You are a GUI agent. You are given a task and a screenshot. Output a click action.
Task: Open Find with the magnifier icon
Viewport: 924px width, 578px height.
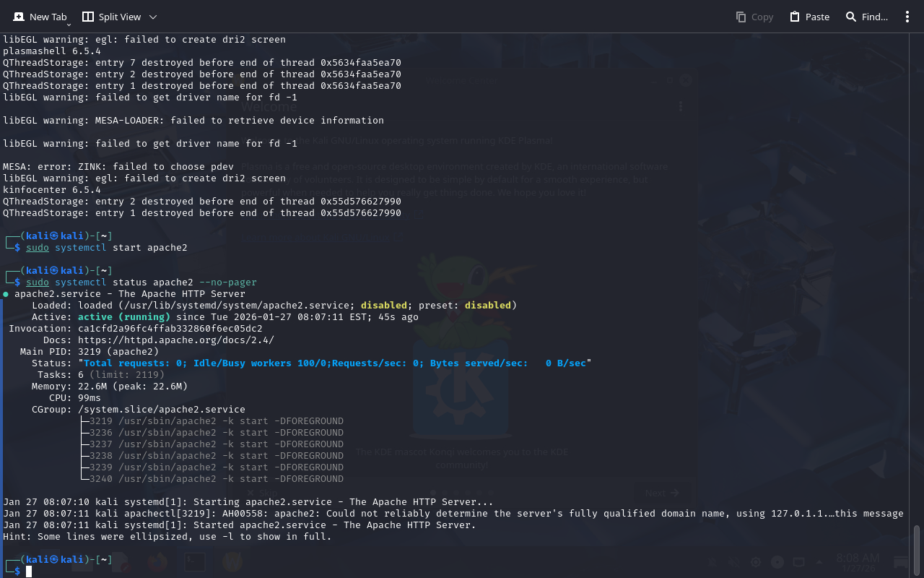coord(851,17)
